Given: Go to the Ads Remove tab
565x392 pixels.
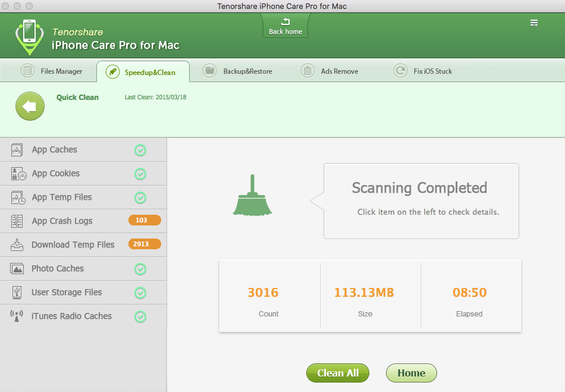Looking at the screenshot, I should click(x=329, y=71).
